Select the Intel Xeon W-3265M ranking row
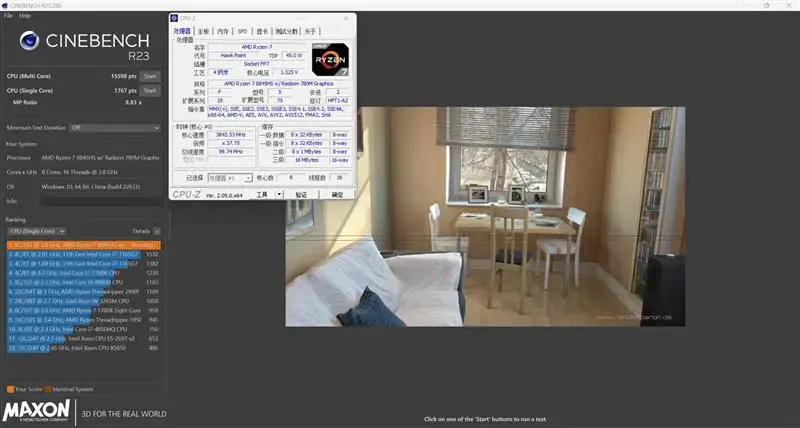 [84, 301]
